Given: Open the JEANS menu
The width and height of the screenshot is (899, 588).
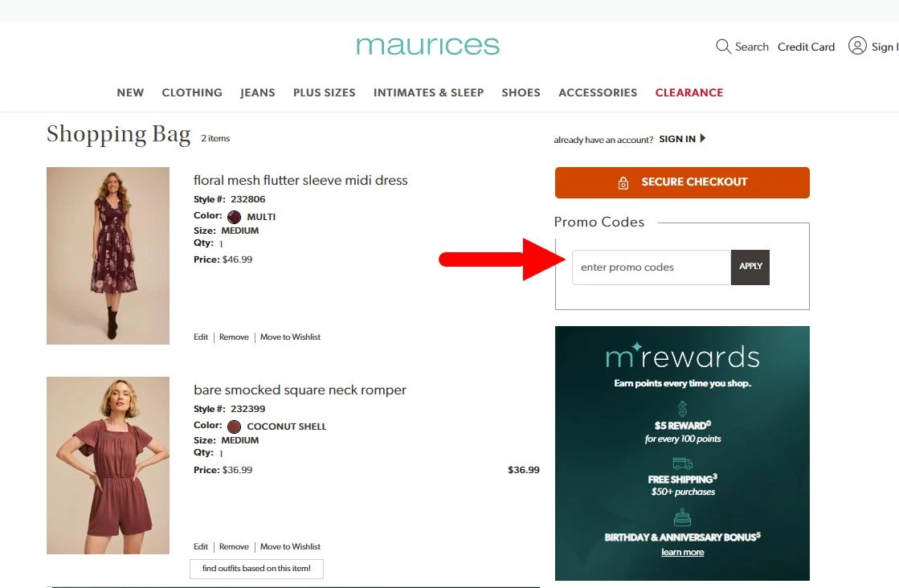Looking at the screenshot, I should click(257, 93).
